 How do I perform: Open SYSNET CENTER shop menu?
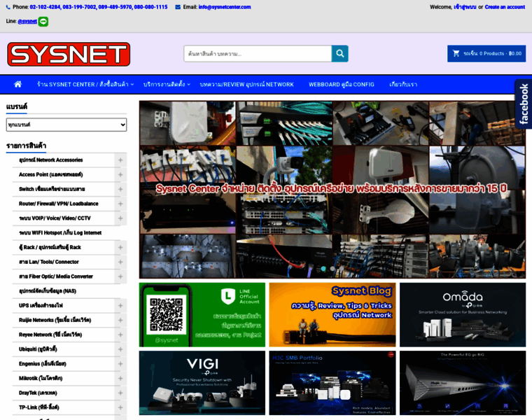(x=85, y=85)
